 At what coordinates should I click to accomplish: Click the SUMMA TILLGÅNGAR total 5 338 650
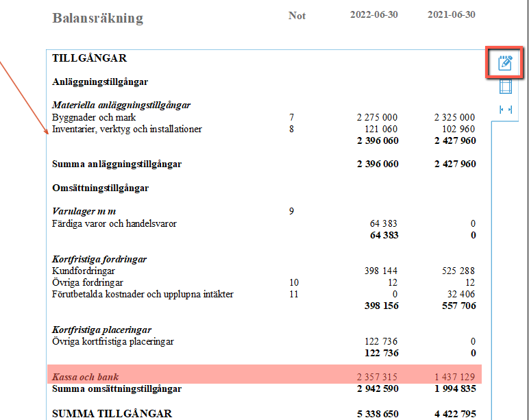(378, 414)
